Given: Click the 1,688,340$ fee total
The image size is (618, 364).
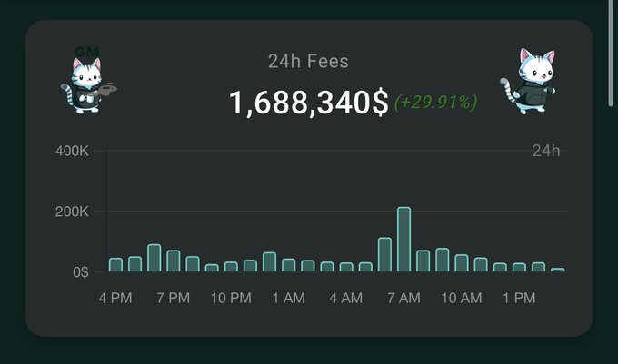Looking at the screenshot, I should [309, 103].
